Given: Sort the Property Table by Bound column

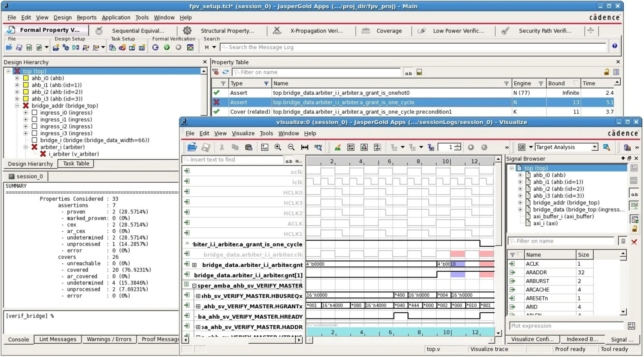Looking at the screenshot, I should 563,83.
